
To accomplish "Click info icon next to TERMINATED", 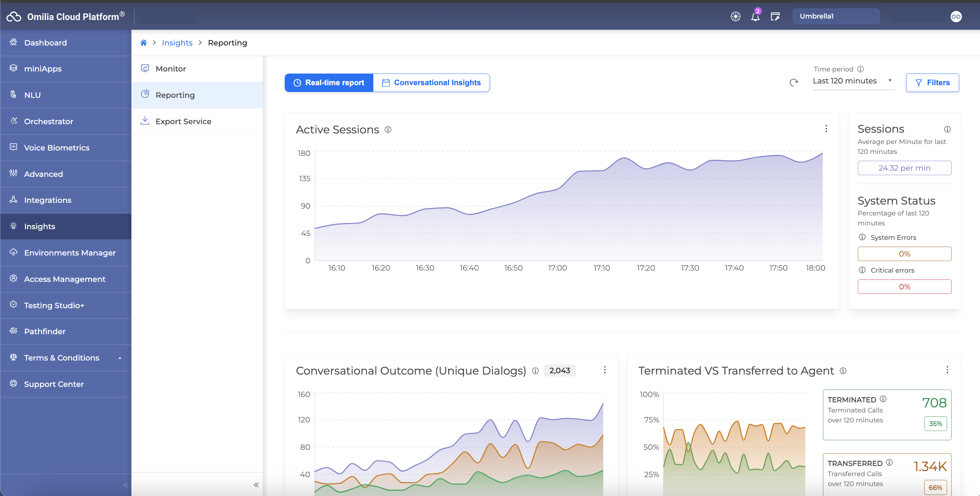I will [883, 399].
